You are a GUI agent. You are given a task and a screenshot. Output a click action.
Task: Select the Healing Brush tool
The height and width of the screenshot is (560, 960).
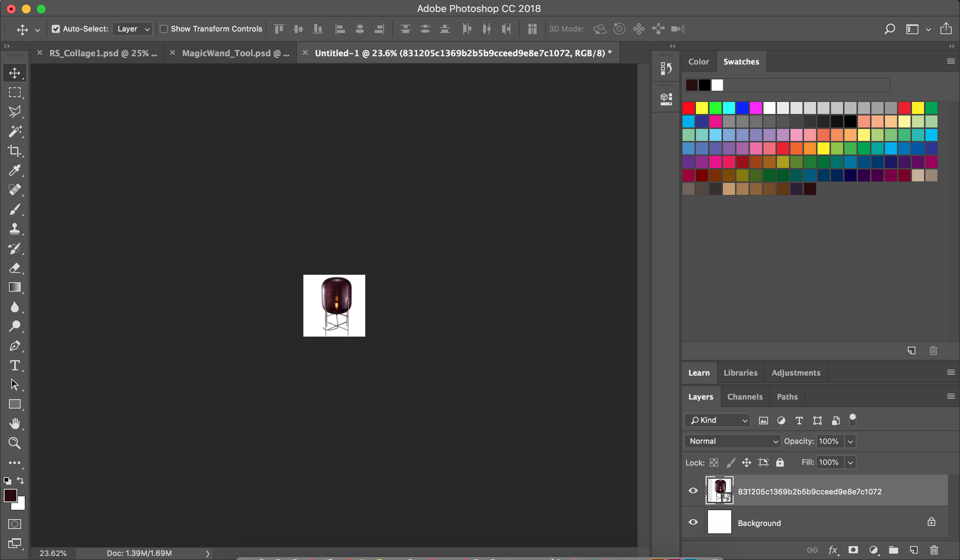point(15,189)
